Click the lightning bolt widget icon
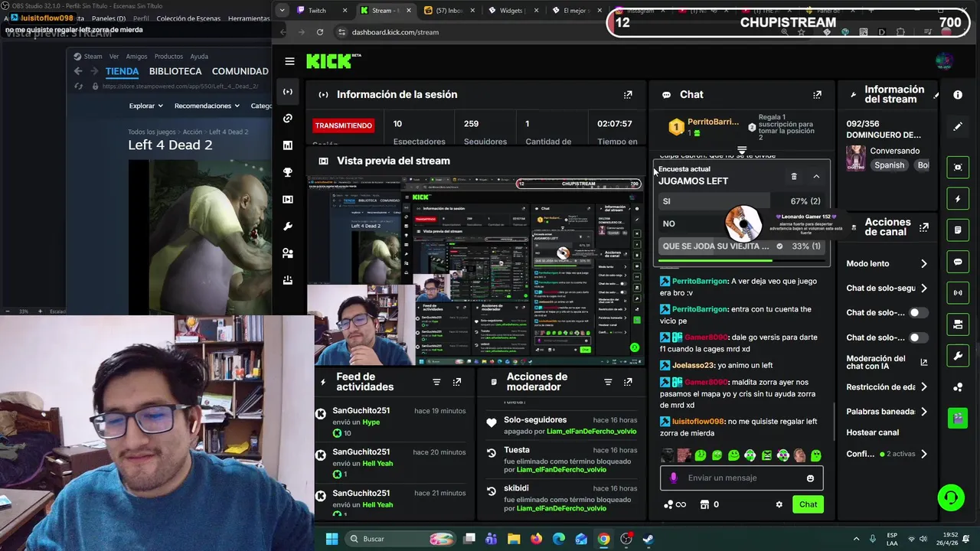 (958, 199)
